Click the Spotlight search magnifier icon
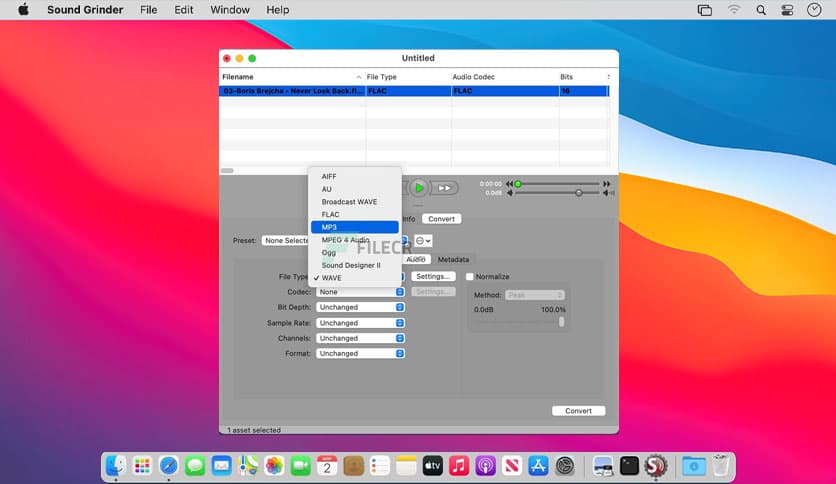The width and height of the screenshot is (836, 484). pyautogui.click(x=761, y=10)
